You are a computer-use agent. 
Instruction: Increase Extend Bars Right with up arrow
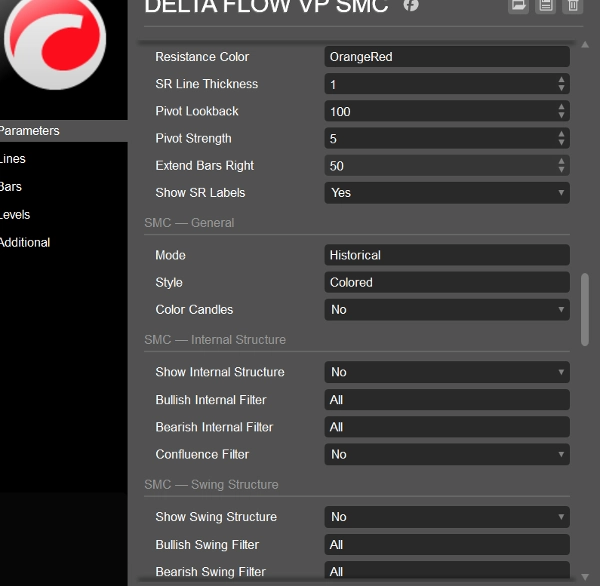(561, 162)
